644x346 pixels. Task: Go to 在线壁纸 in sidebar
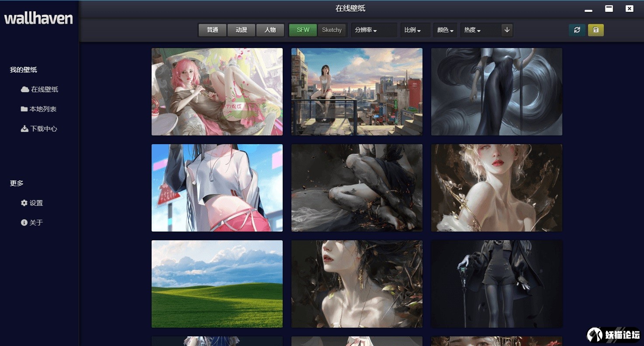click(40, 89)
